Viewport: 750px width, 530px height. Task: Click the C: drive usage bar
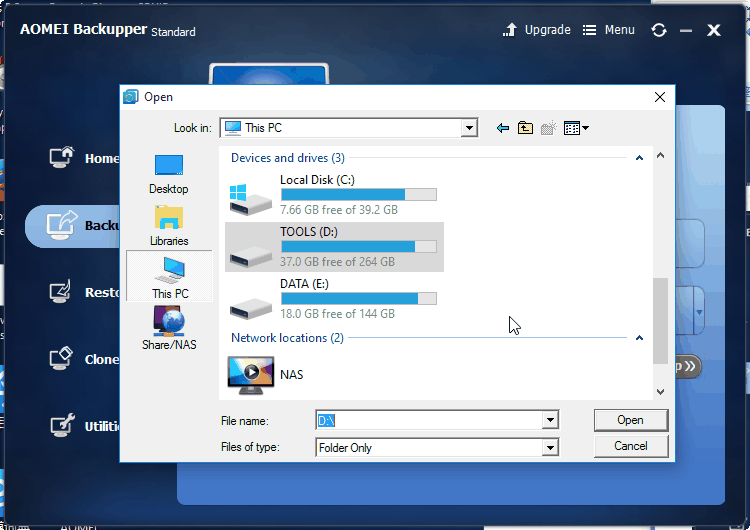click(x=359, y=195)
